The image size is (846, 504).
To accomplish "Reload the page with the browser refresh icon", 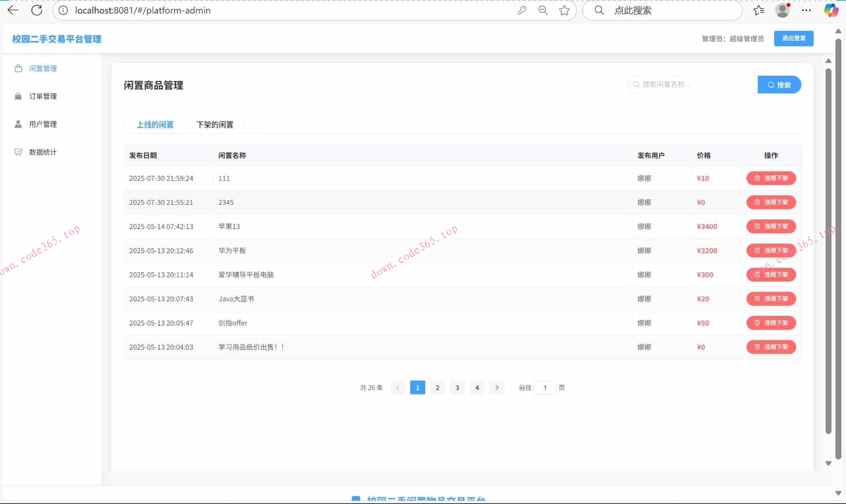I will click(x=37, y=10).
